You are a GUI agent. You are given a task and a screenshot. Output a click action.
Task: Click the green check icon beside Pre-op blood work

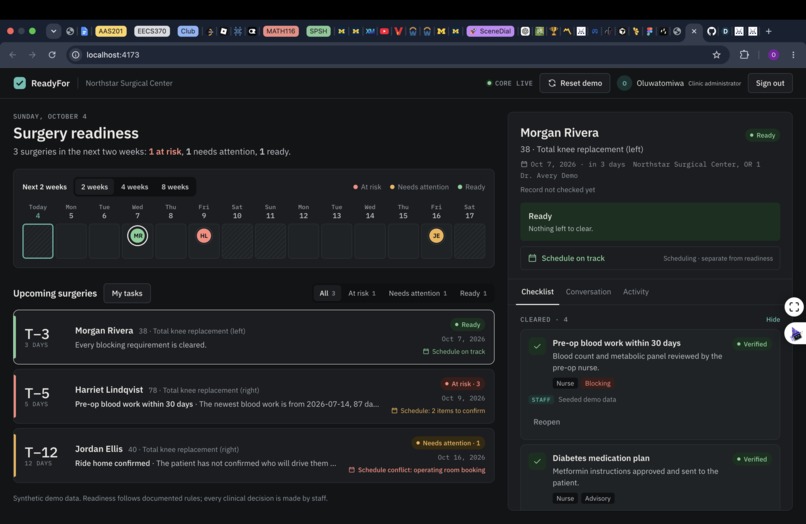pyautogui.click(x=537, y=346)
